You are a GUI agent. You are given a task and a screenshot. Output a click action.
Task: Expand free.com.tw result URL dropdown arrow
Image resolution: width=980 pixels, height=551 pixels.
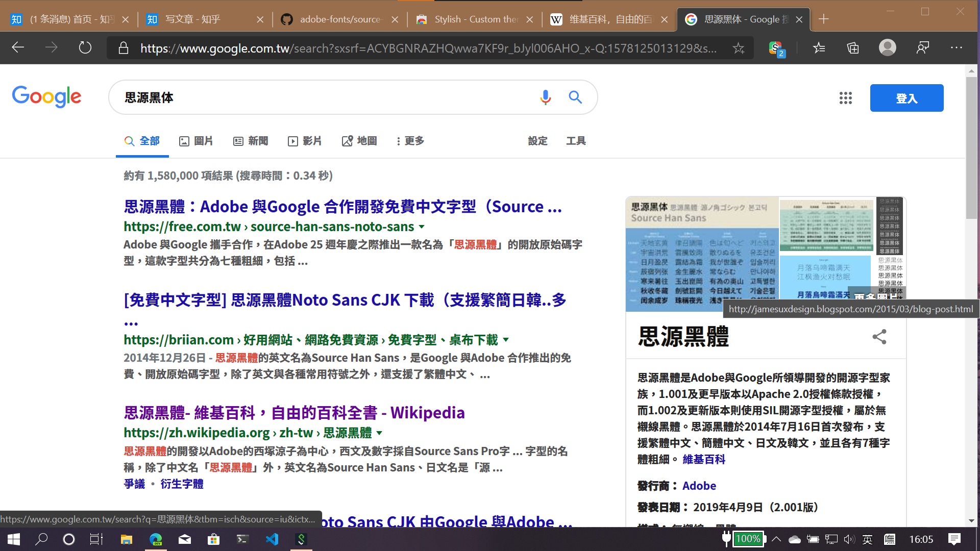pyautogui.click(x=422, y=227)
